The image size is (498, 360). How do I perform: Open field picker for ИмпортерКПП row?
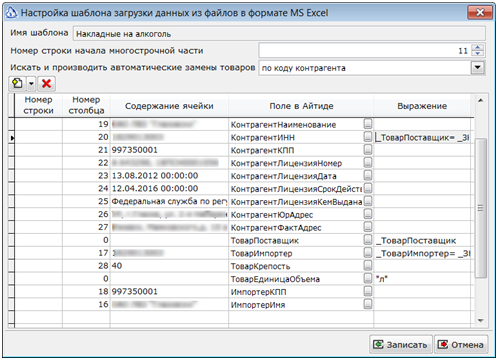pyautogui.click(x=368, y=292)
